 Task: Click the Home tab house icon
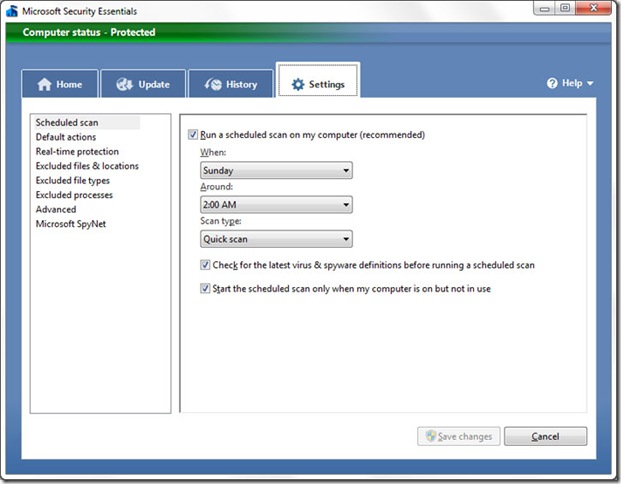(x=43, y=85)
